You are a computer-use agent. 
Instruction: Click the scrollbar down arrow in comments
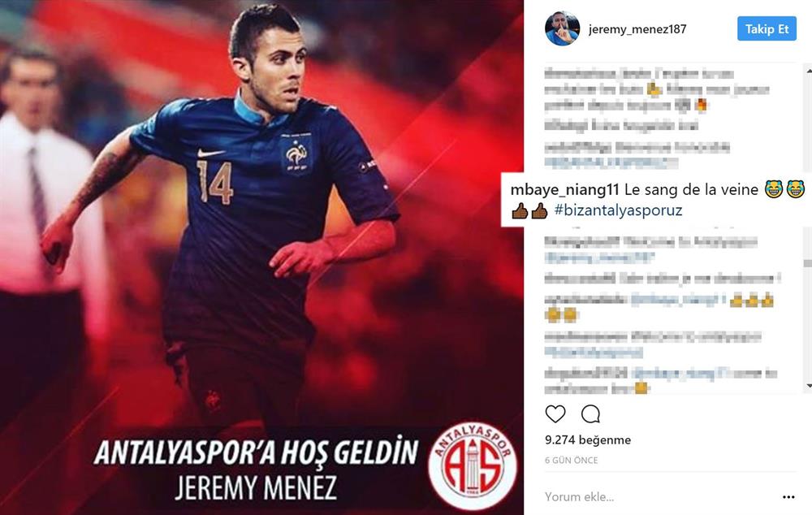pos(809,386)
